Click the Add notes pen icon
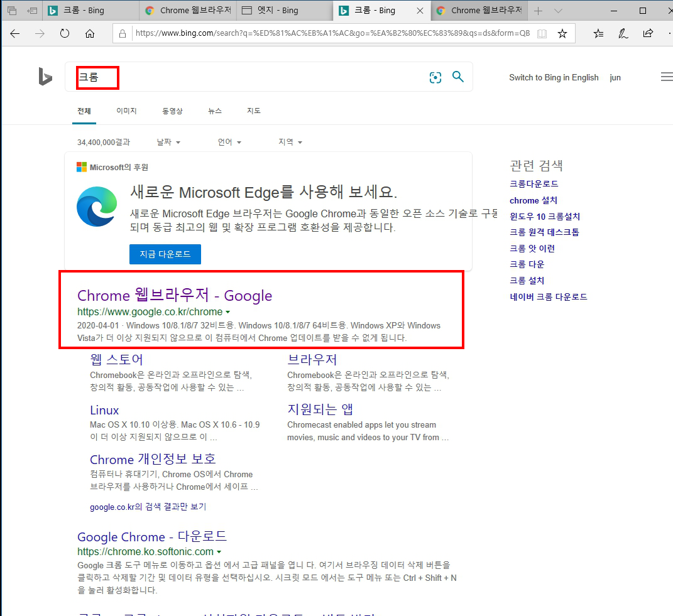The width and height of the screenshot is (673, 616). 623,33
